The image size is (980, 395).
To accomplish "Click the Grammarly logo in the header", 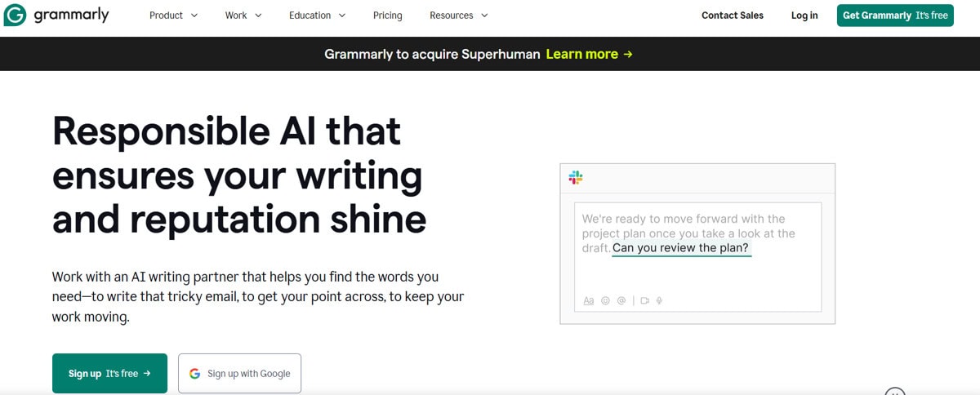I will pyautogui.click(x=56, y=16).
